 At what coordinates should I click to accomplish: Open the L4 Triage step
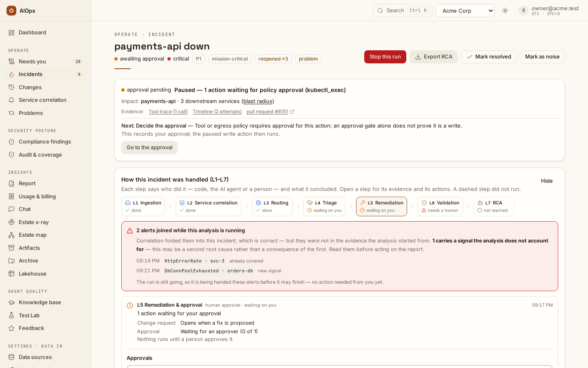(x=324, y=206)
